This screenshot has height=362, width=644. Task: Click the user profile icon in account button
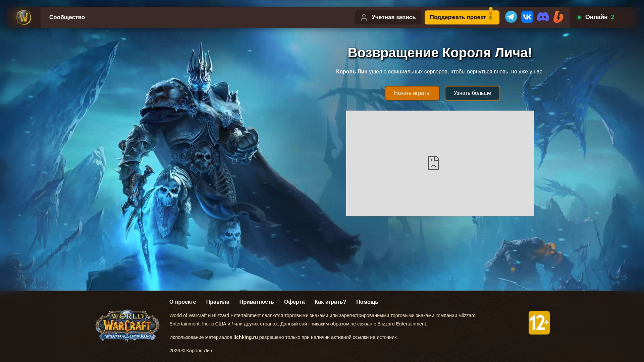coord(364,17)
